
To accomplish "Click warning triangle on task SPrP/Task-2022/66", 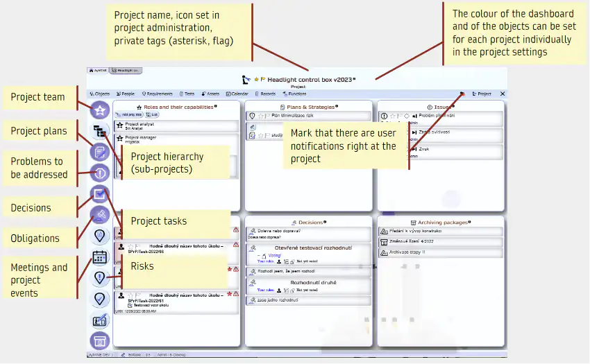I will pos(236,245).
